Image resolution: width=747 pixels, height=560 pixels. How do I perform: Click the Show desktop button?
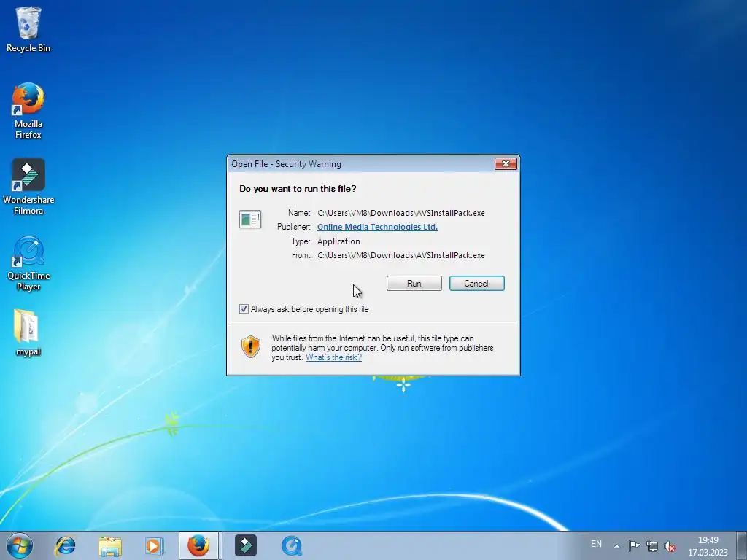point(742,545)
